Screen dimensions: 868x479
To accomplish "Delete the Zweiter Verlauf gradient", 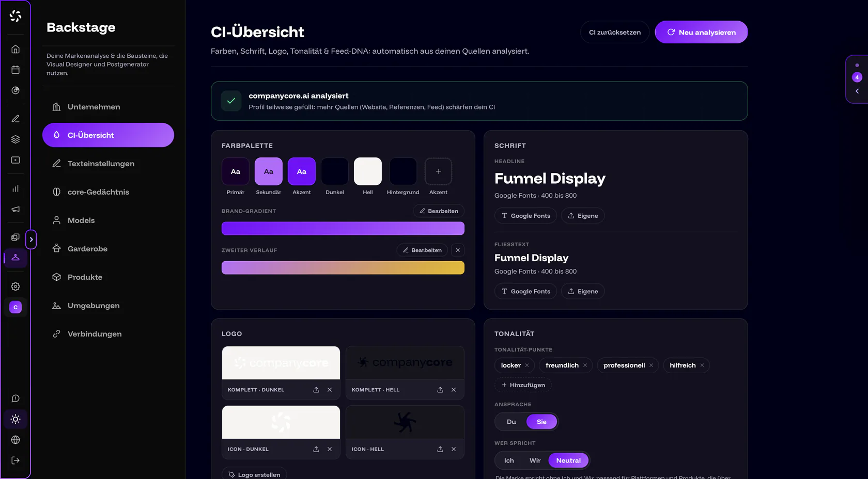I will [x=458, y=250].
